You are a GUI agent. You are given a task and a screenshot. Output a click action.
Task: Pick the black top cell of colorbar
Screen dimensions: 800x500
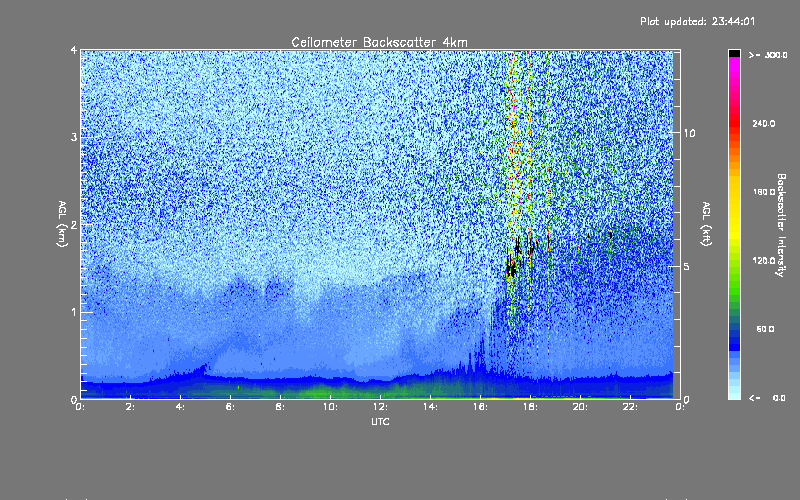734,53
